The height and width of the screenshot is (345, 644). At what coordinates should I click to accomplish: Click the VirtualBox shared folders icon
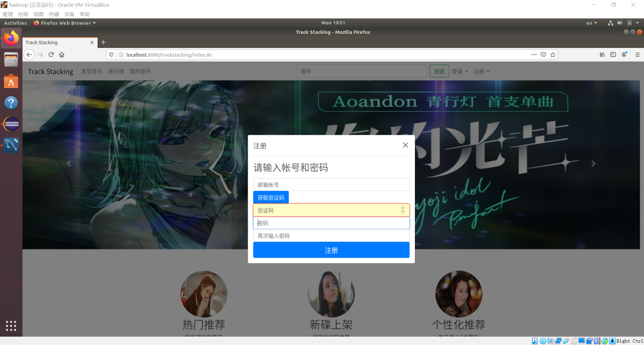[574, 341]
